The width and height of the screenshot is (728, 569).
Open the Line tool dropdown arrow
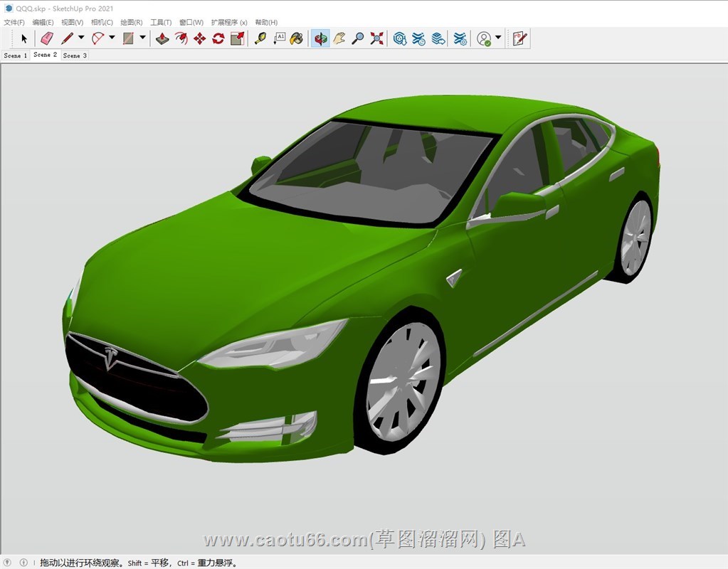tap(81, 37)
